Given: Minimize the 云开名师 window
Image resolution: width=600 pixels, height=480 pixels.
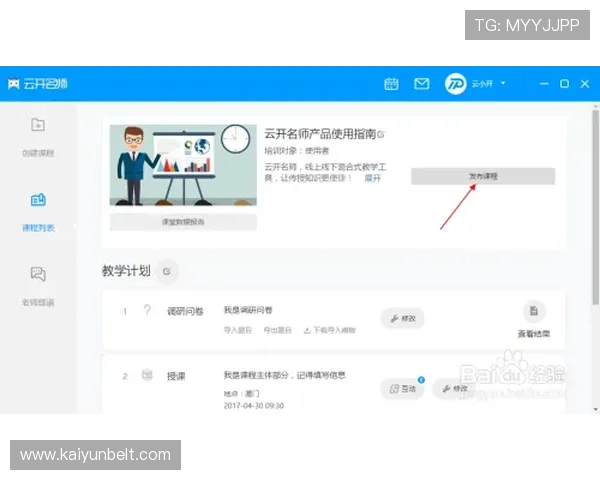Looking at the screenshot, I should (x=544, y=83).
